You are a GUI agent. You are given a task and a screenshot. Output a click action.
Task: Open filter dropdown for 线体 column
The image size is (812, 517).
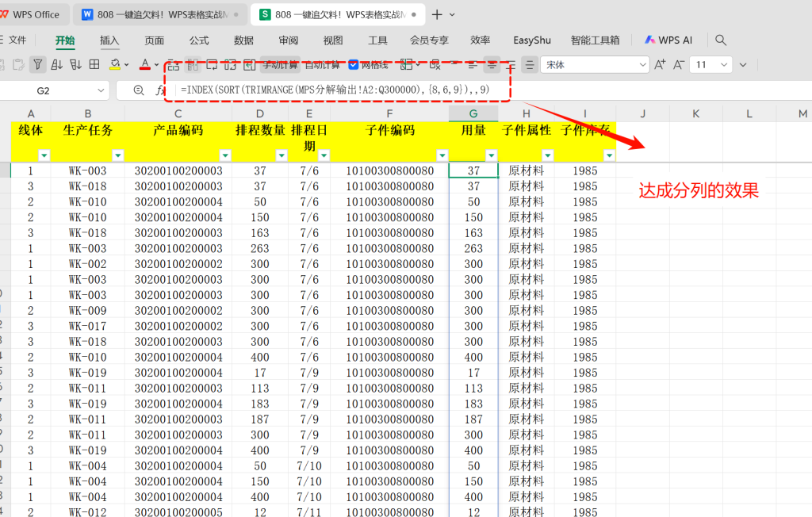click(44, 155)
